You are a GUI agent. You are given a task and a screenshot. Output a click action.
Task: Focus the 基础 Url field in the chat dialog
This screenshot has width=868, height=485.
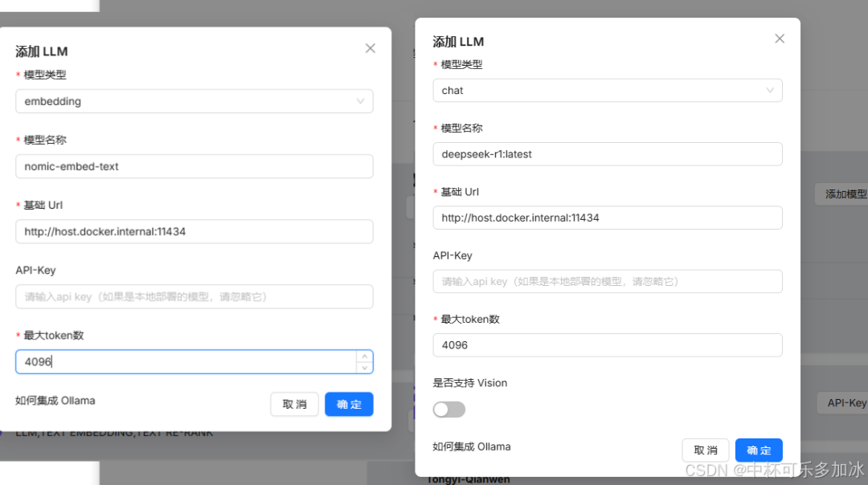(607, 218)
